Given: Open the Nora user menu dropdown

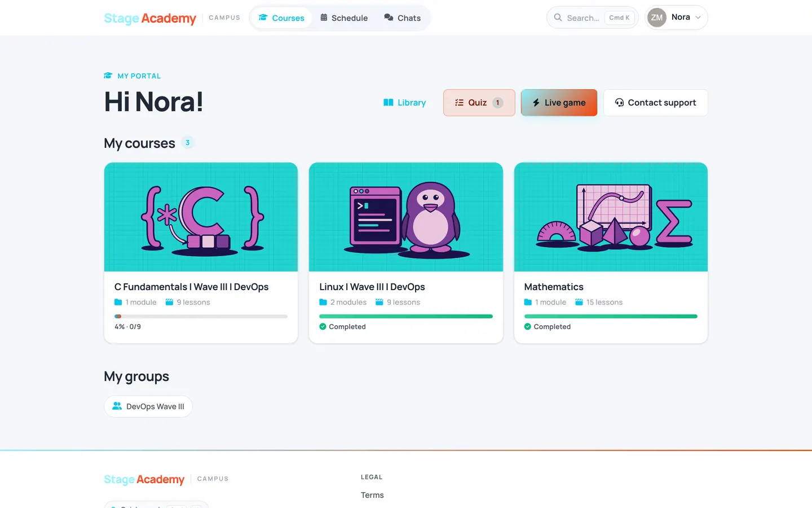Looking at the screenshot, I should tap(676, 17).
